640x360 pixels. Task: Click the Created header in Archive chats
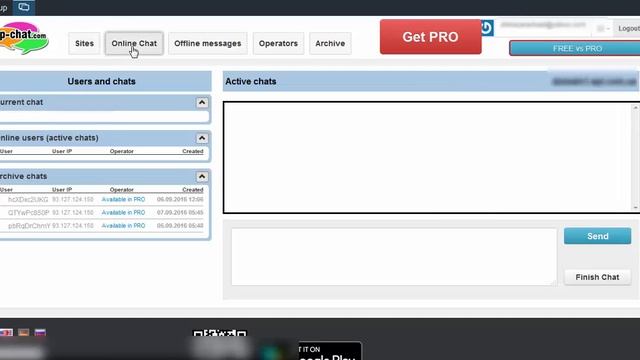click(x=193, y=190)
